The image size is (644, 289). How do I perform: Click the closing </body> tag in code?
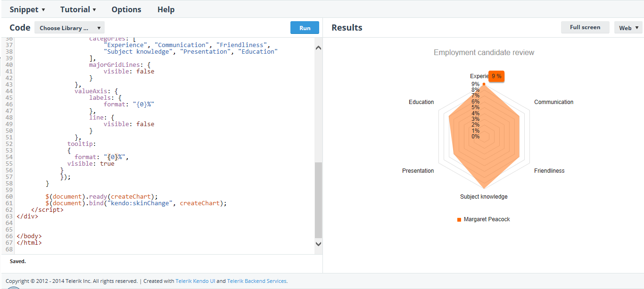click(29, 236)
